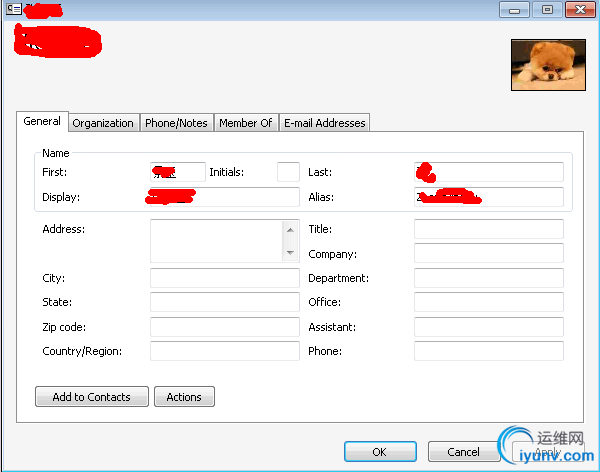Click the Address box scroll down arrow
600x472 pixels.
(290, 253)
